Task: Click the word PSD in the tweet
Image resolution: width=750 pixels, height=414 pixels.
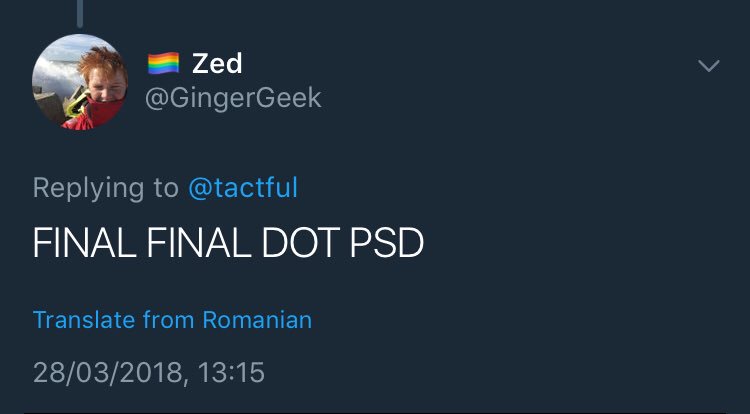Action: pyautogui.click(x=387, y=243)
